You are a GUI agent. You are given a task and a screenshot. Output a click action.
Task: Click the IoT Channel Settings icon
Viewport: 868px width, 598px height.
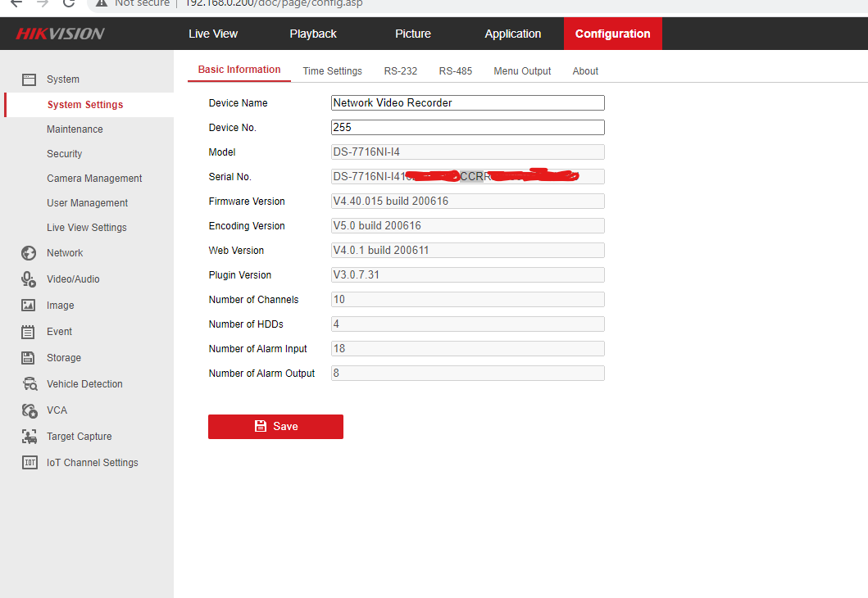pyautogui.click(x=30, y=463)
